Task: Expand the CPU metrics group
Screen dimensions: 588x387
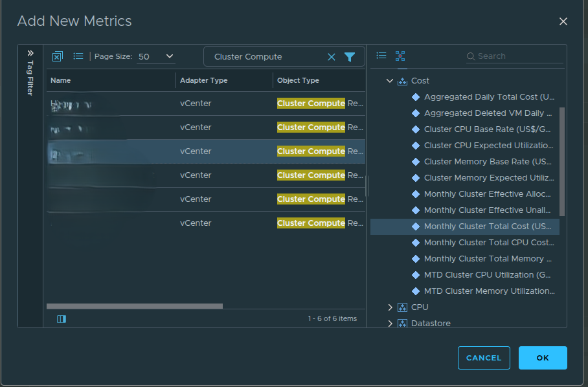Action: pos(390,307)
